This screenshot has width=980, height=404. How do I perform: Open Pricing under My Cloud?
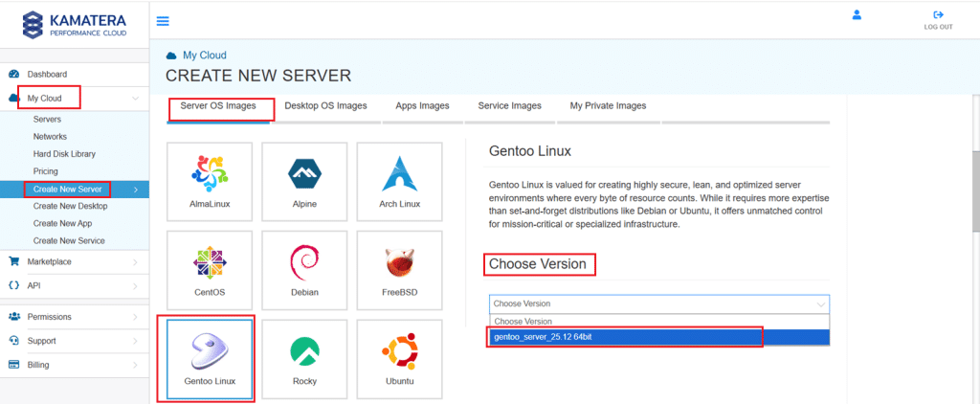(46, 171)
